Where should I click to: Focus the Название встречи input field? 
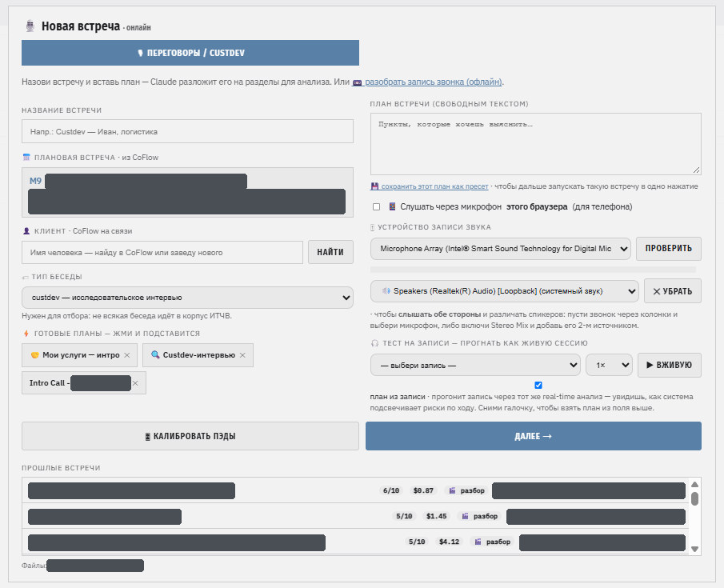coord(187,132)
